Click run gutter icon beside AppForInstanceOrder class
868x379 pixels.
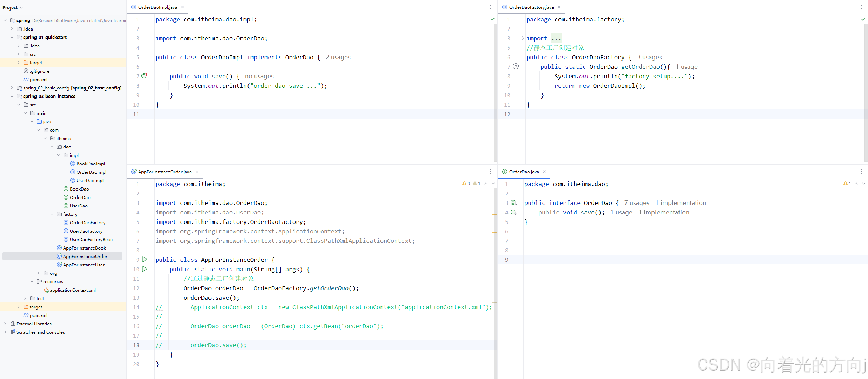(x=145, y=260)
